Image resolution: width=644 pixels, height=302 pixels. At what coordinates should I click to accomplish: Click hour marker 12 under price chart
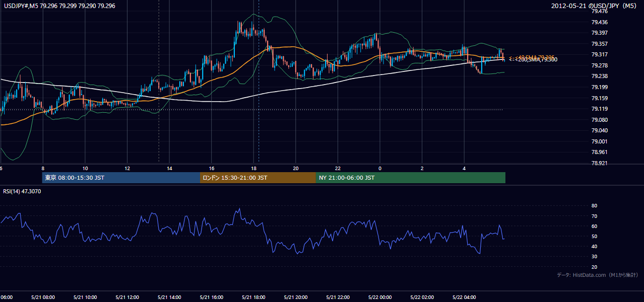click(127, 168)
